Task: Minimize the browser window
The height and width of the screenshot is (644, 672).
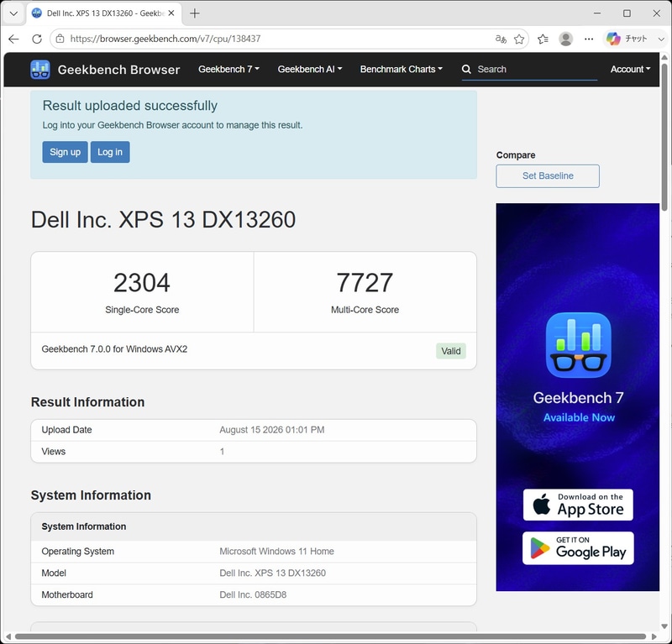Action: click(597, 13)
